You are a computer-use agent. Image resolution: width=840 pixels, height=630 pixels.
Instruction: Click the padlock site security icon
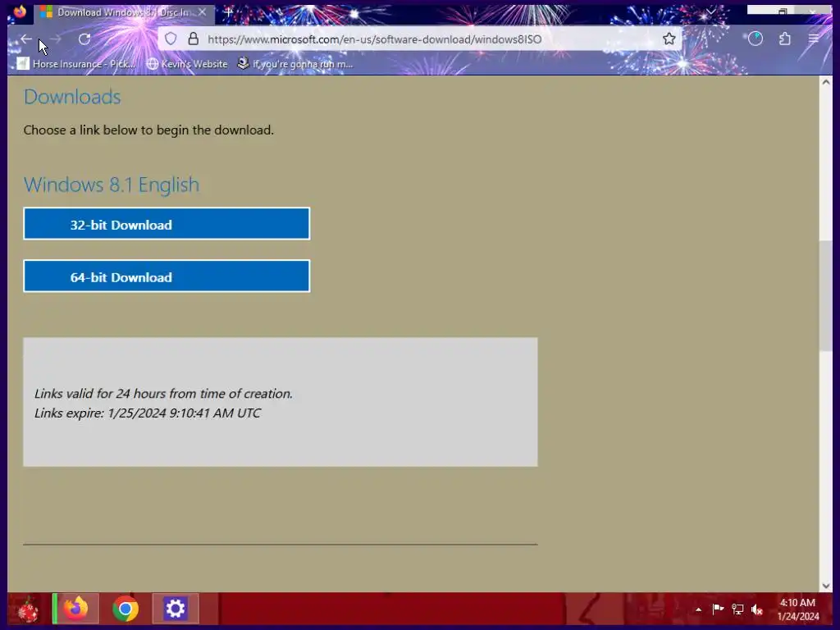click(194, 39)
